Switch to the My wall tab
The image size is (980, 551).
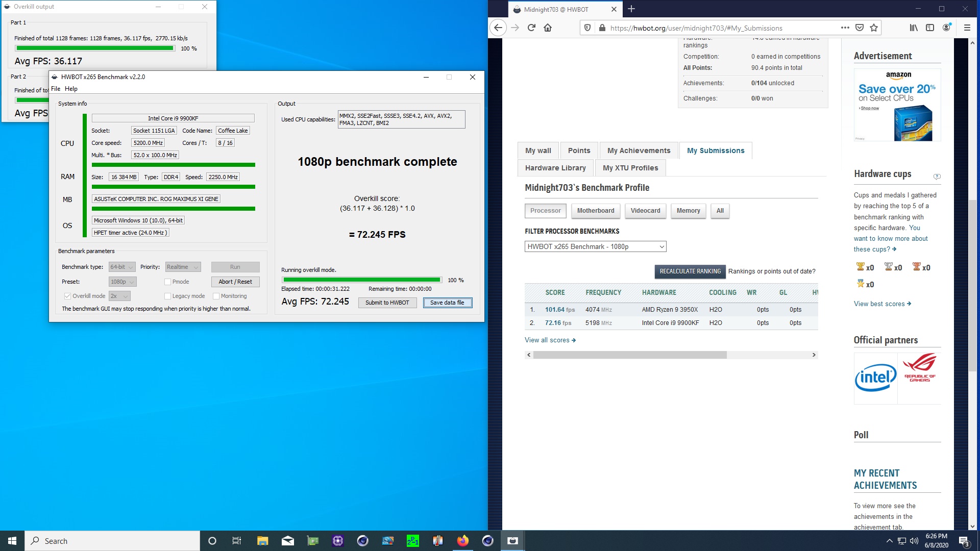538,151
